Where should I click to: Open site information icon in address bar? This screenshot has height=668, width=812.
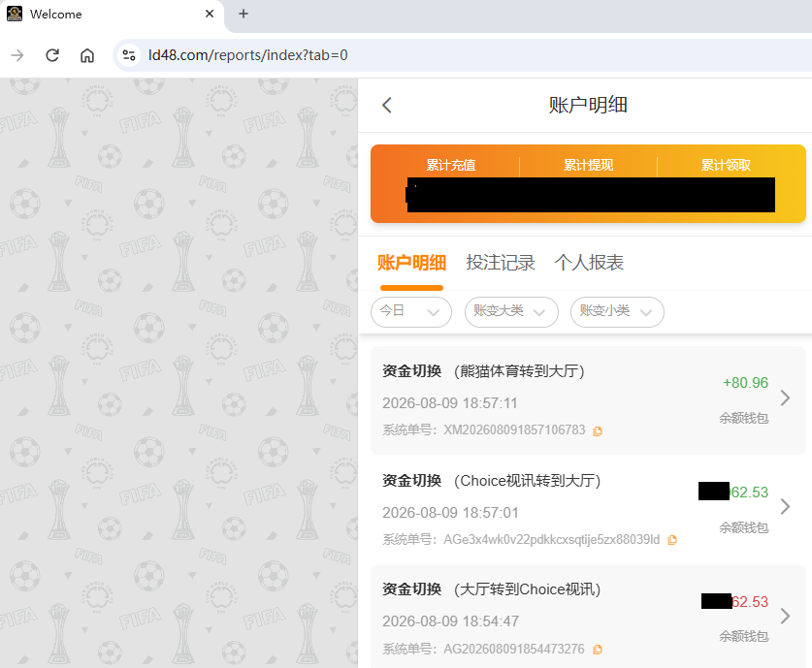coord(129,55)
